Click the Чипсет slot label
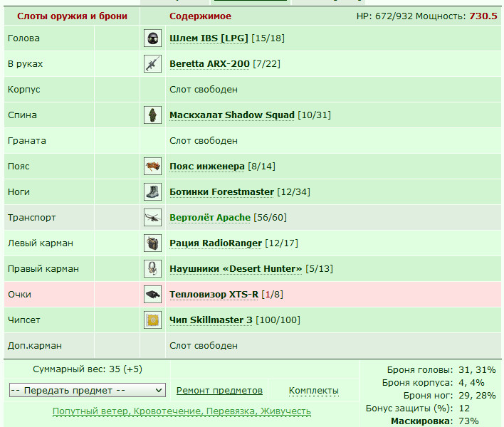504x427 pixels. (x=23, y=320)
